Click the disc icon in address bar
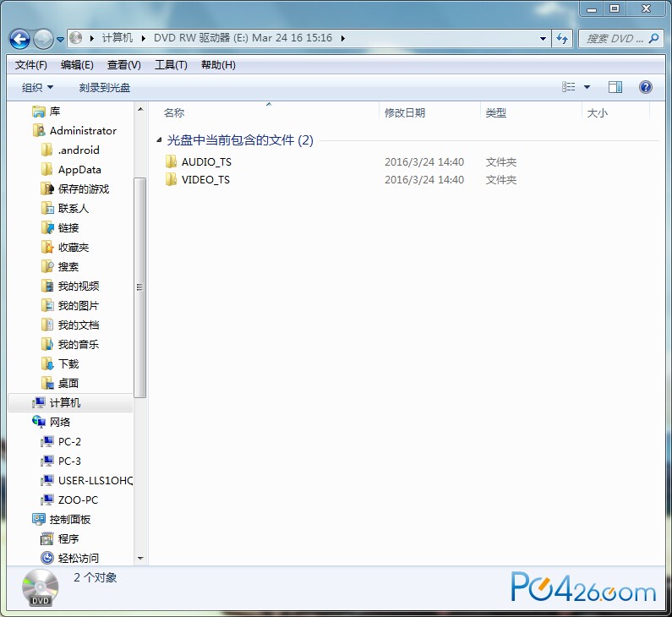 (75, 38)
